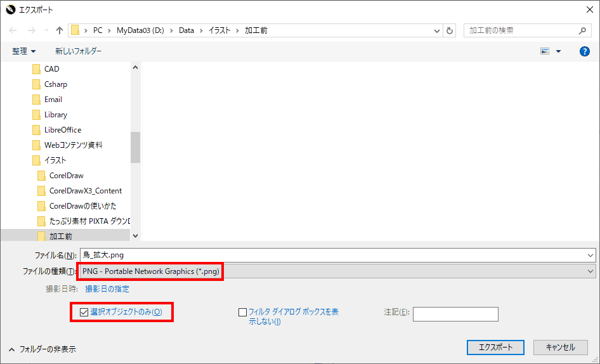The height and width of the screenshot is (364, 600).
Task: Click the search magnifier icon
Action: (x=582, y=30)
